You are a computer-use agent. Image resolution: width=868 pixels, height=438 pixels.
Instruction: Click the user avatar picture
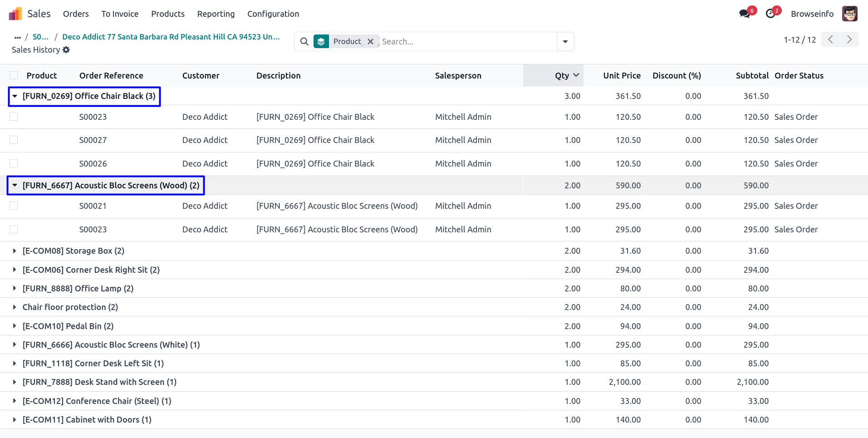click(849, 14)
